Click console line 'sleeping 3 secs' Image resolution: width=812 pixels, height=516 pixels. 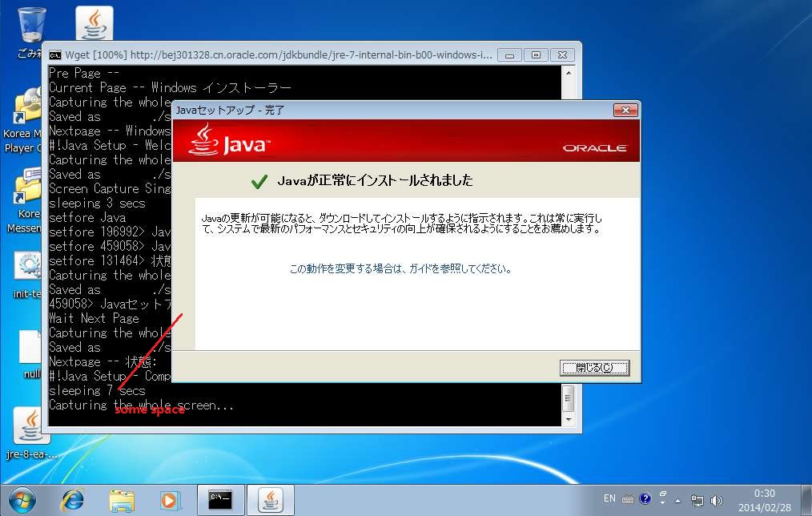(x=98, y=203)
